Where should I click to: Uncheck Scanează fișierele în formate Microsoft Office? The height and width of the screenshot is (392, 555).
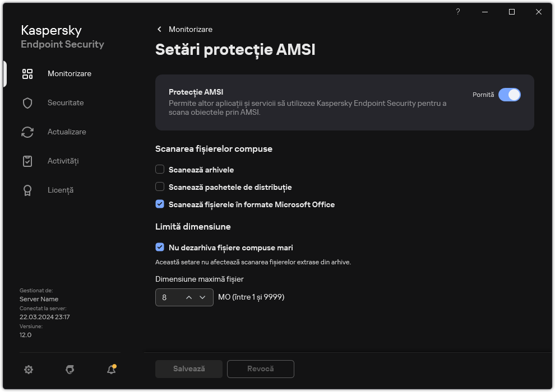coord(160,204)
